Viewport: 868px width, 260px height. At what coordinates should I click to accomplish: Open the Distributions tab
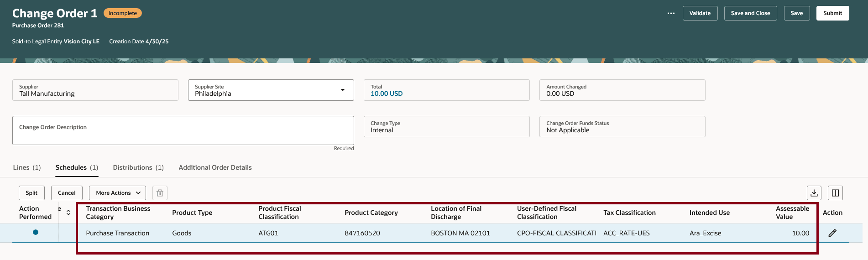click(138, 167)
